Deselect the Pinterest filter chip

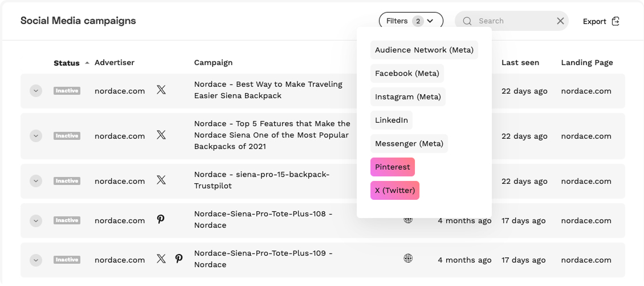coord(392,167)
